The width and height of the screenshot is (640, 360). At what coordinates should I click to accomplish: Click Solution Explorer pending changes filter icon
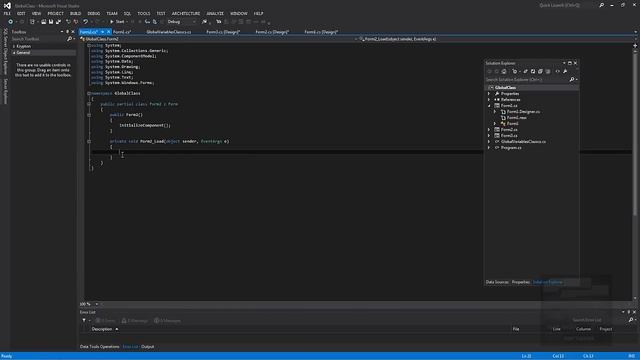pos(515,71)
